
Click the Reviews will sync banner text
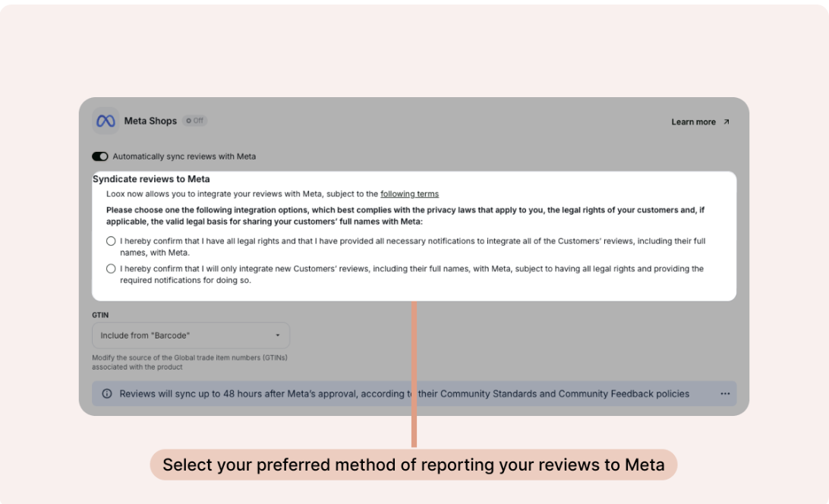(x=404, y=393)
